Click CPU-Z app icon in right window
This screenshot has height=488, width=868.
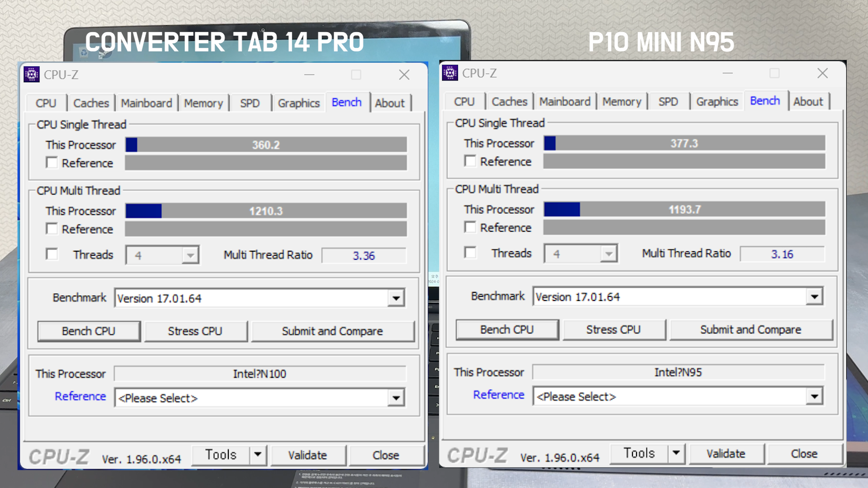[450, 73]
